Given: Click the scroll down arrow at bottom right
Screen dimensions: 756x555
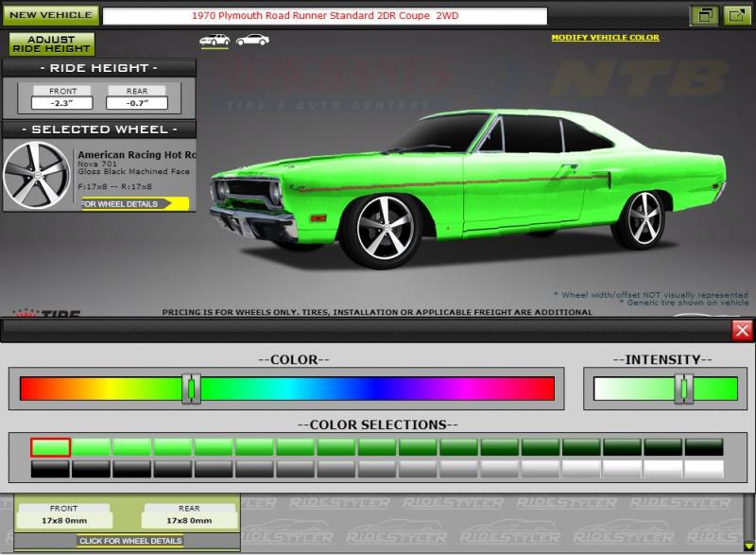Looking at the screenshot, I should (748, 546).
